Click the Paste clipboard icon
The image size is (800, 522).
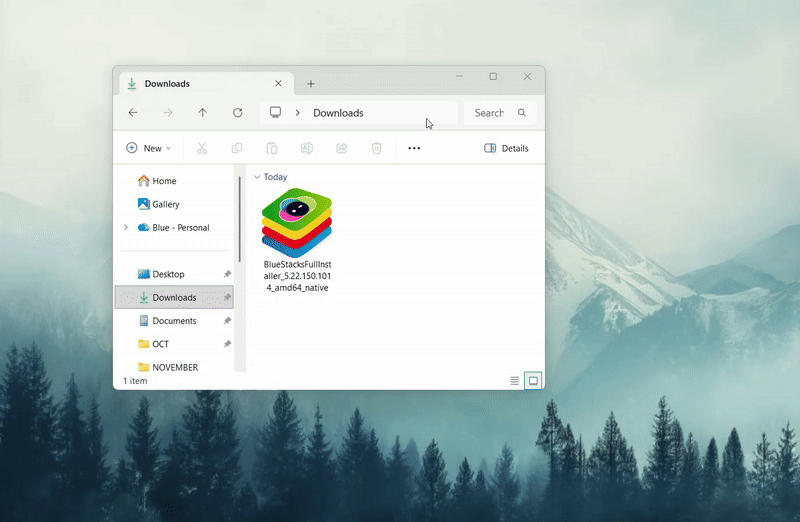point(272,148)
